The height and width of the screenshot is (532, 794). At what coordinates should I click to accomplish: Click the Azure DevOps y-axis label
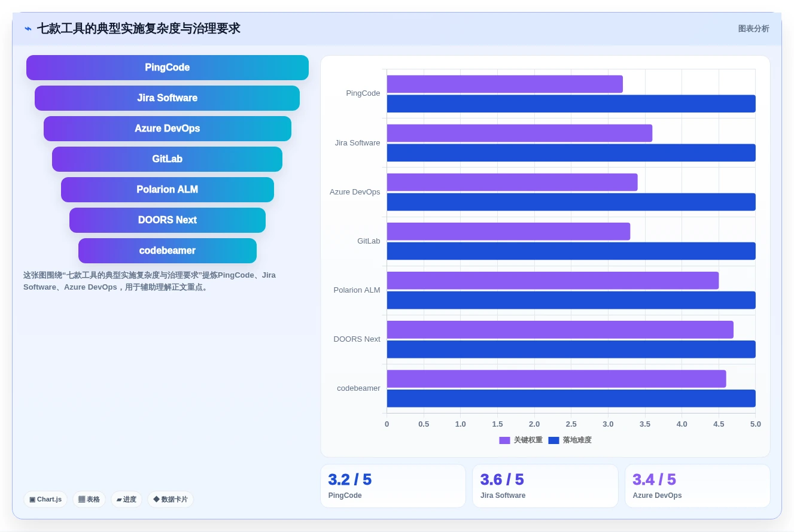click(355, 192)
